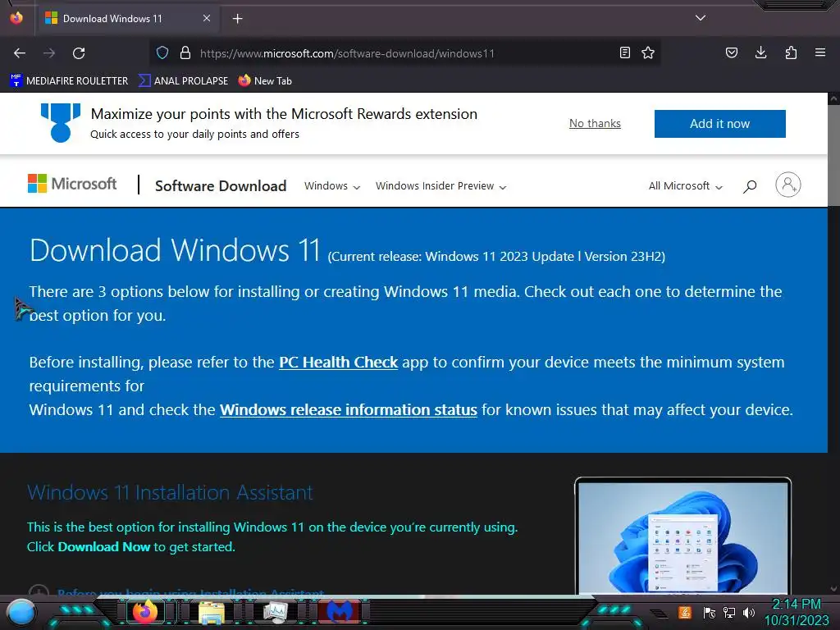Open the New Tab bookmark
The height and width of the screenshot is (630, 840).
(x=265, y=81)
